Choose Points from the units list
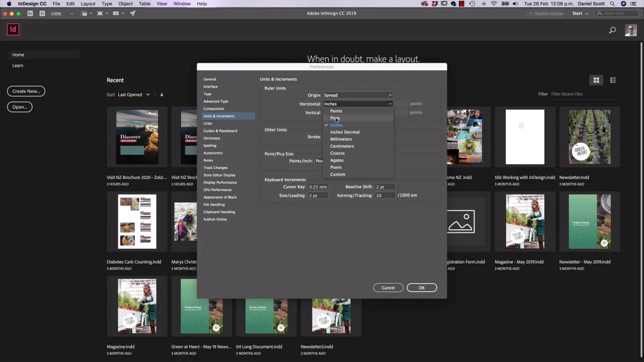 (x=358, y=111)
